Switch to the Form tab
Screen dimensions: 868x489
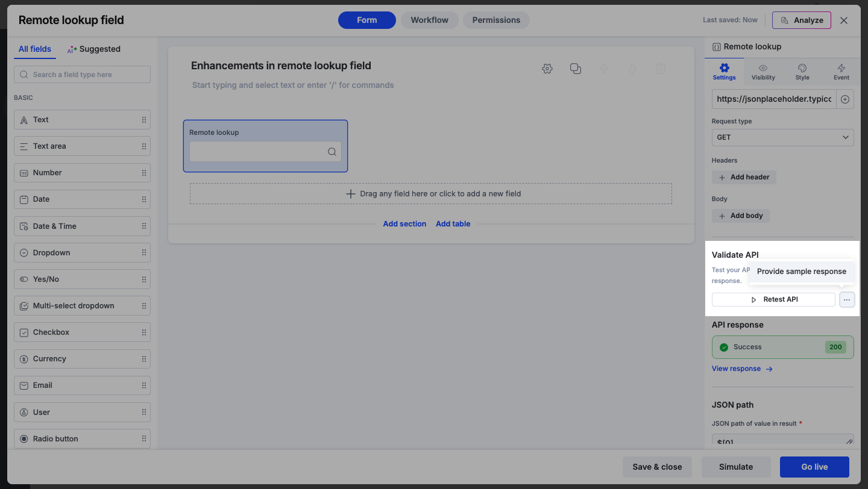pos(366,20)
